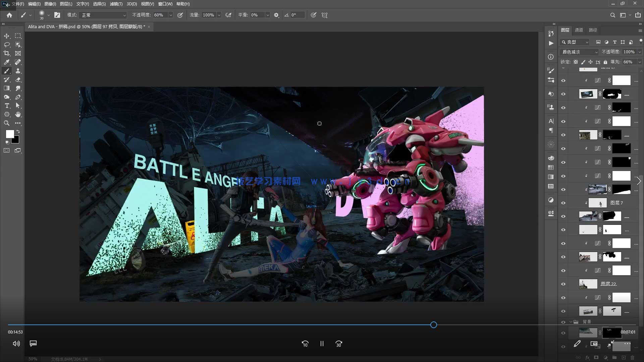Select the Clone Stamp tool
This screenshot has height=362, width=644.
pos(18,71)
